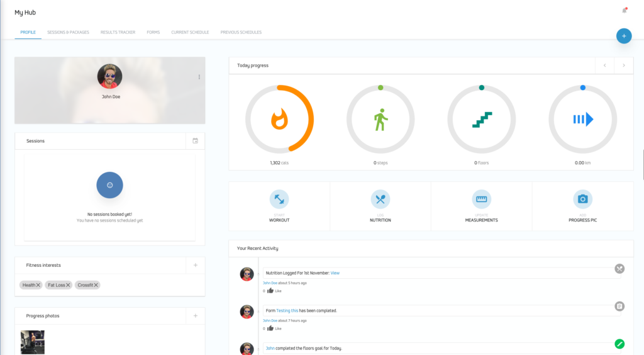Go to the Forms tab

(x=153, y=32)
